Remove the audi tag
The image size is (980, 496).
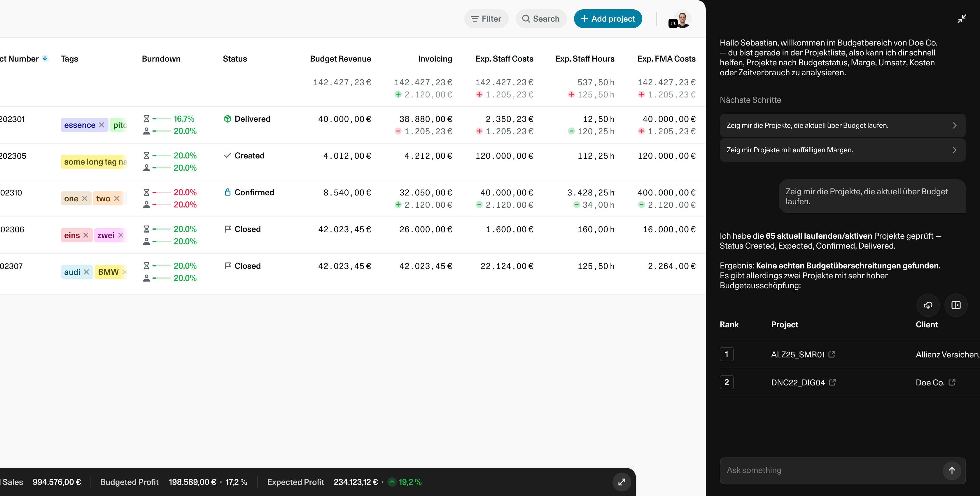point(86,272)
